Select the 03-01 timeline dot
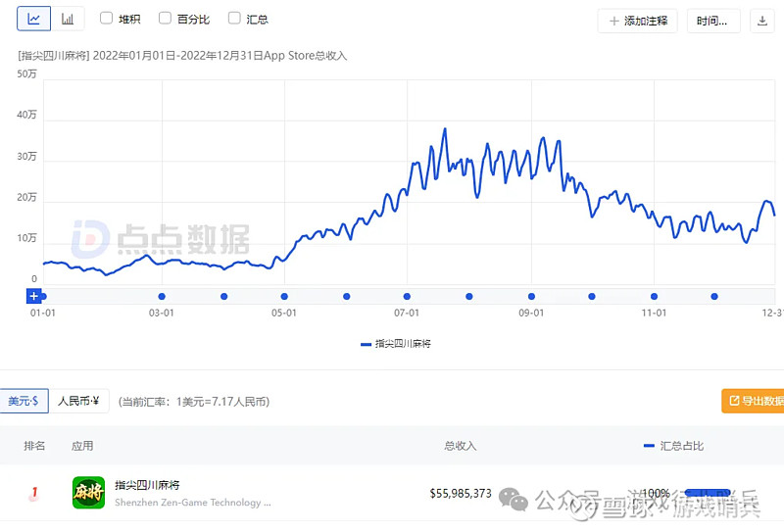 [162, 297]
